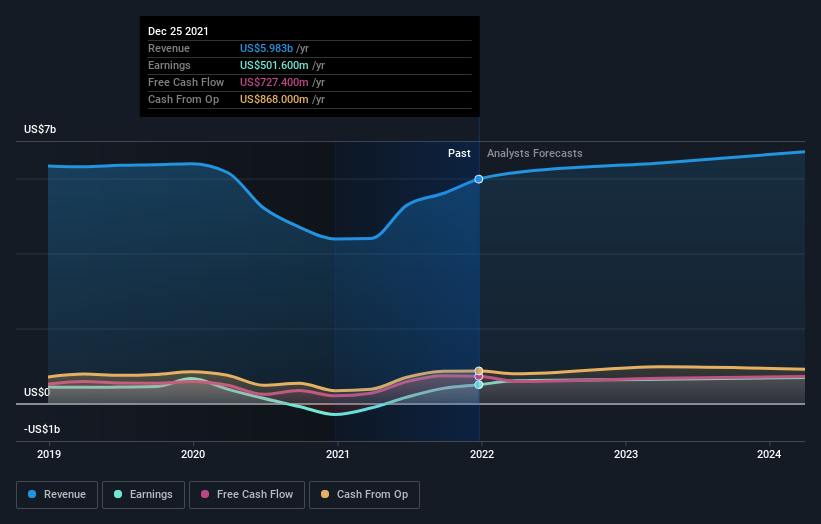Screen dimensions: 821x524
Task: Click the 2021 x-axis label
Action: tap(338, 454)
